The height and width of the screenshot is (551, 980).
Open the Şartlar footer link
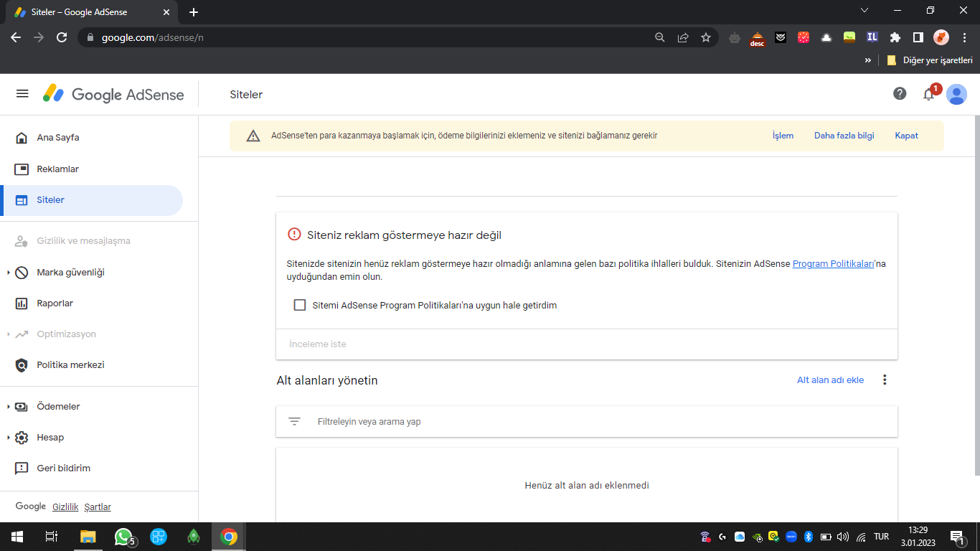pyautogui.click(x=98, y=507)
